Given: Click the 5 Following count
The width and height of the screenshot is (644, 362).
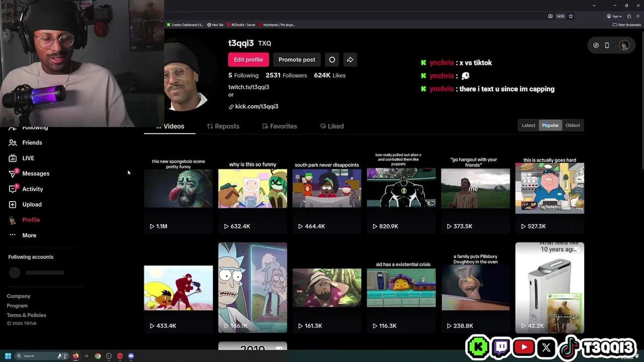Looking at the screenshot, I should [x=244, y=75].
